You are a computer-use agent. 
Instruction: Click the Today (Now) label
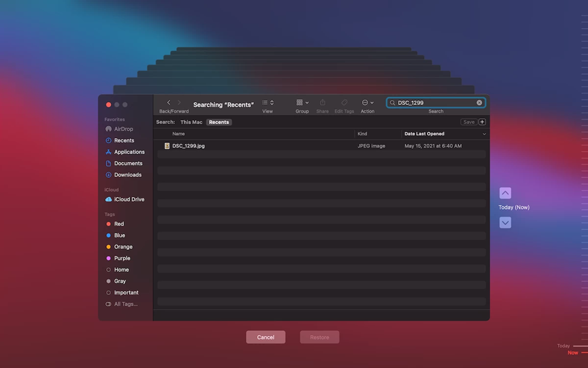point(514,208)
